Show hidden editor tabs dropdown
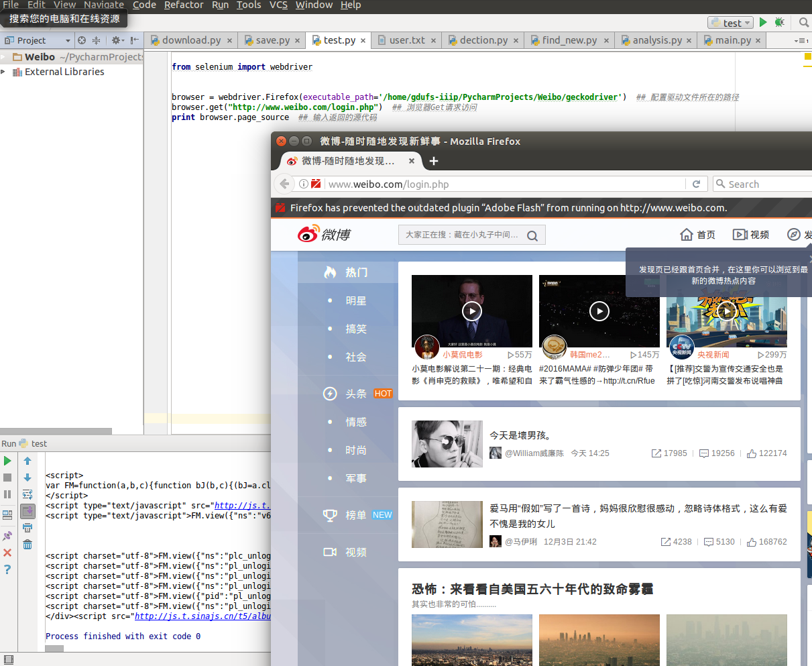 [x=801, y=40]
